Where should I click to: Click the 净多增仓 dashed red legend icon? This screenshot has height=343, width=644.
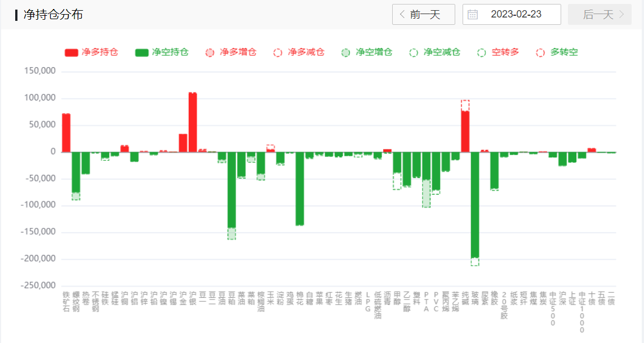210,52
